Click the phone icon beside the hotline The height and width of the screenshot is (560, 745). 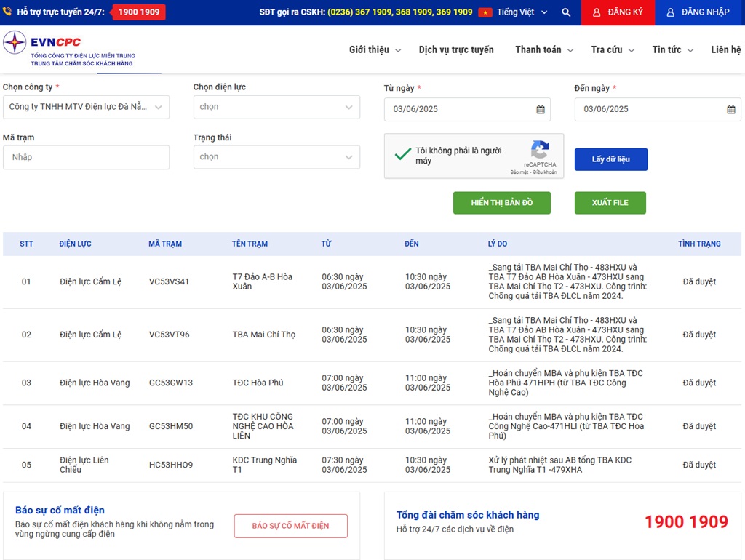[x=9, y=12]
